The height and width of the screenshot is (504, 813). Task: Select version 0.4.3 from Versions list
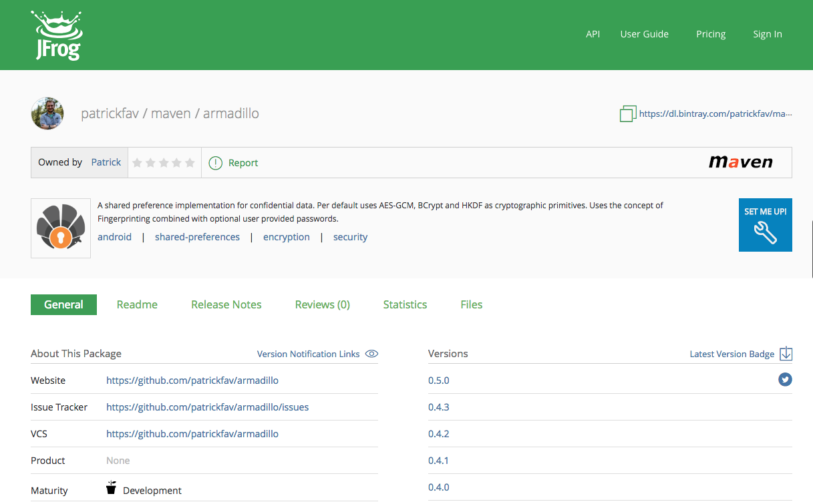[438, 407]
